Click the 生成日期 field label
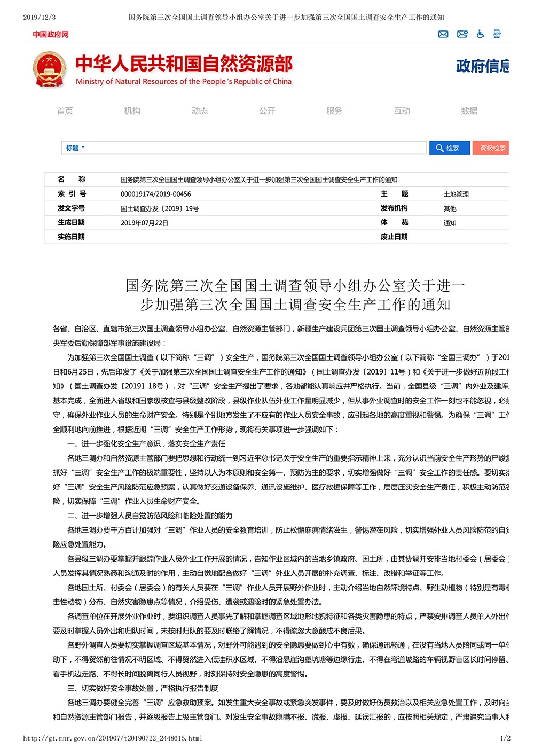The image size is (534, 756). [x=72, y=222]
